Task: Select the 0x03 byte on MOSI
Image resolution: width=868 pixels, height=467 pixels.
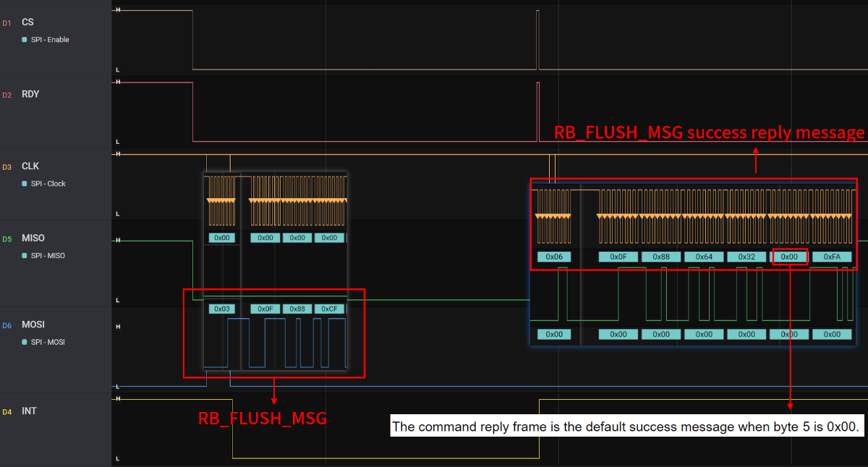Action: (x=222, y=309)
